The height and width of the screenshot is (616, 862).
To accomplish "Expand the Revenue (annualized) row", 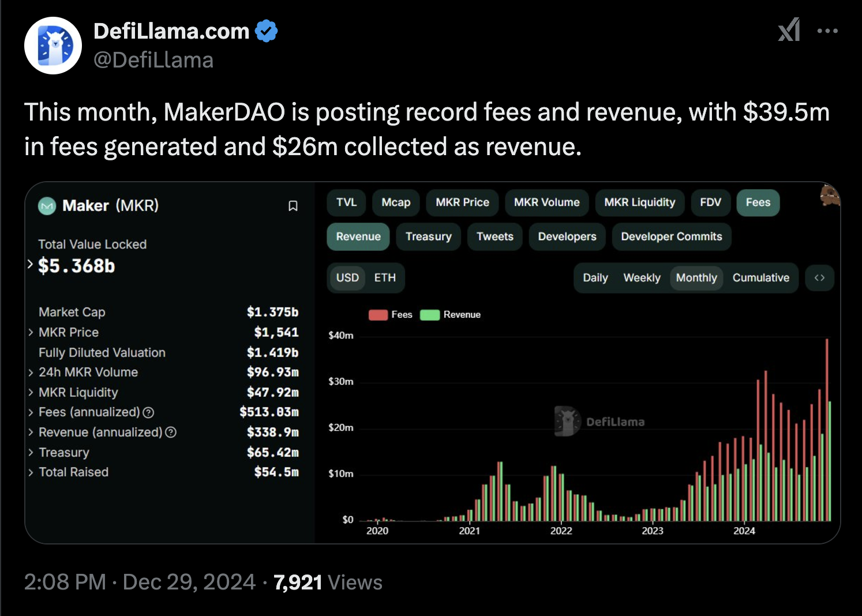I will [31, 432].
